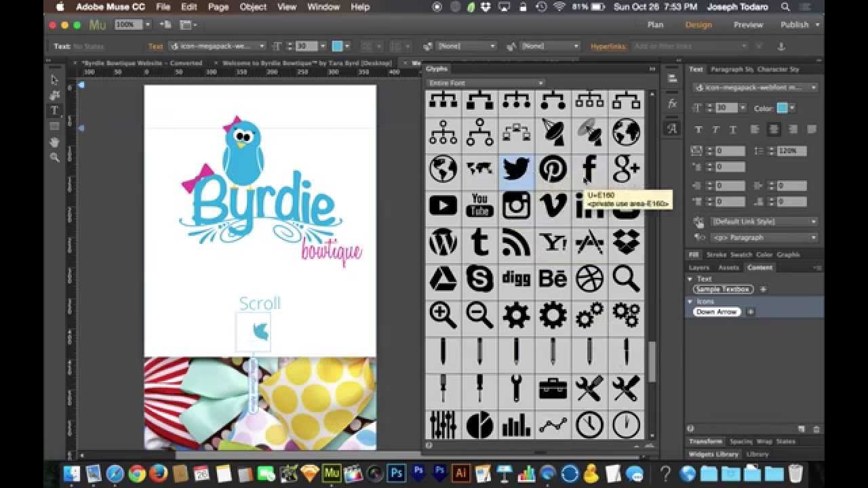
Task: Select the Text tool in toolbox
Action: 55,110
